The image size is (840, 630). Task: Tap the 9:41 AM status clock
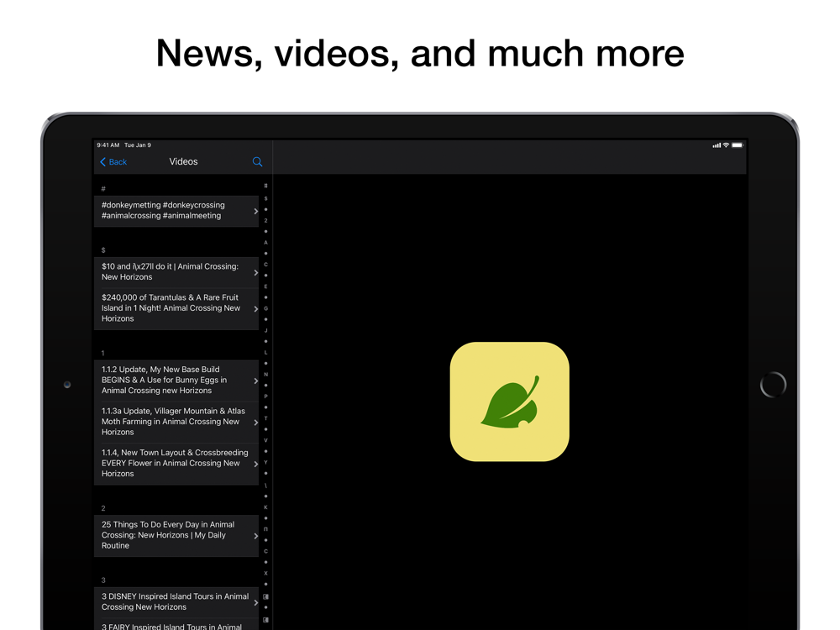pyautogui.click(x=108, y=145)
